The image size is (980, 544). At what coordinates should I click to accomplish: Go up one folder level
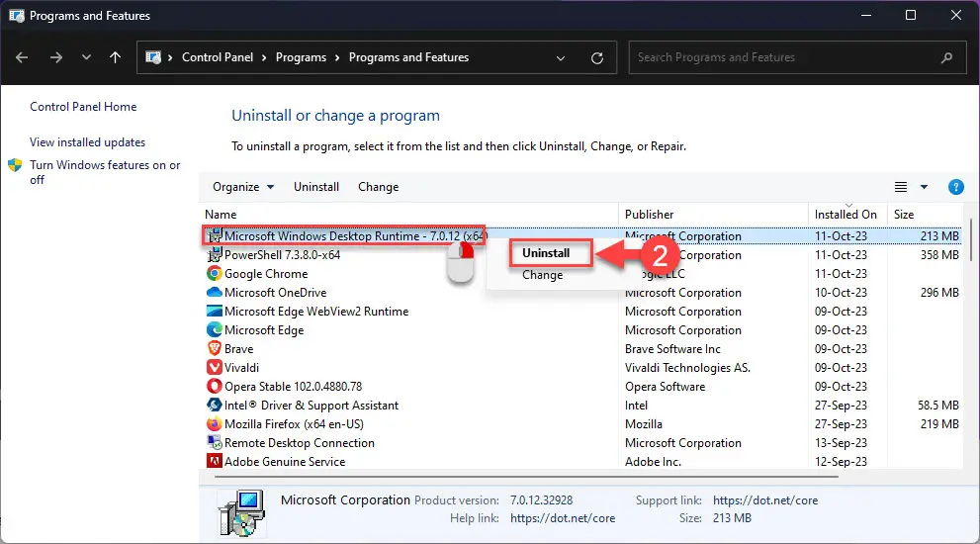[115, 57]
